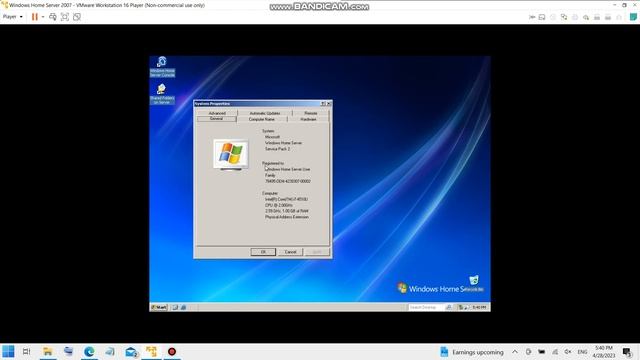Open the Mail app from host taskbar
The height and width of the screenshot is (360, 640).
tap(131, 351)
